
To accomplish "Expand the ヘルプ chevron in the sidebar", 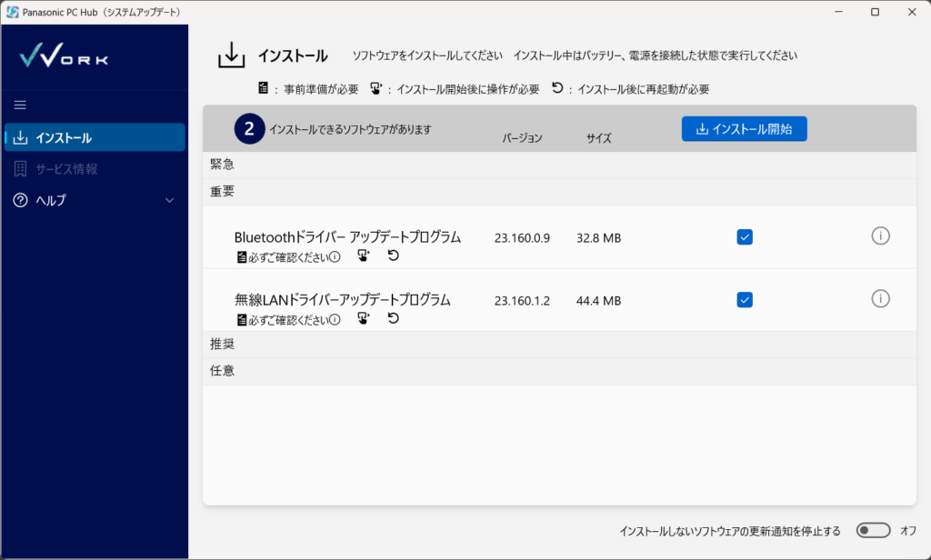I will pyautogui.click(x=169, y=200).
